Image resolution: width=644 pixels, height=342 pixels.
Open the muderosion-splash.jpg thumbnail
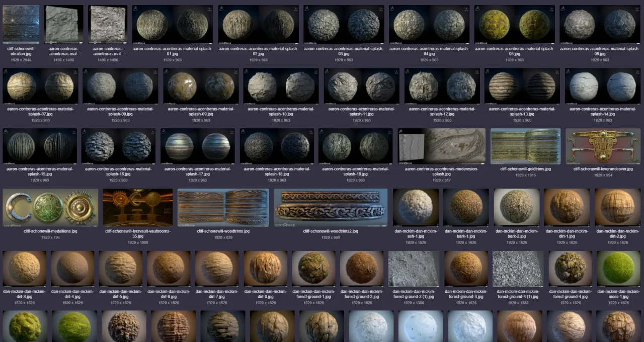[x=441, y=146]
